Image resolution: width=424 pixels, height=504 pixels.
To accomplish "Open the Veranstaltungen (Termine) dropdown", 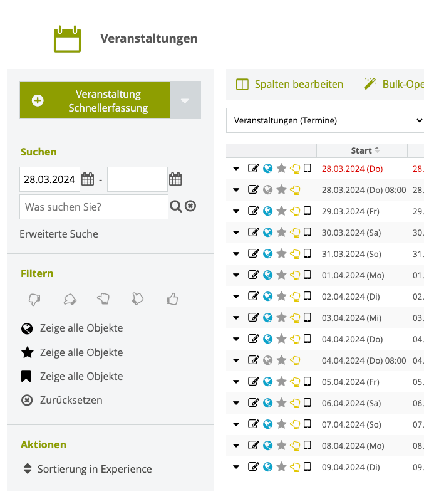I will coord(325,120).
